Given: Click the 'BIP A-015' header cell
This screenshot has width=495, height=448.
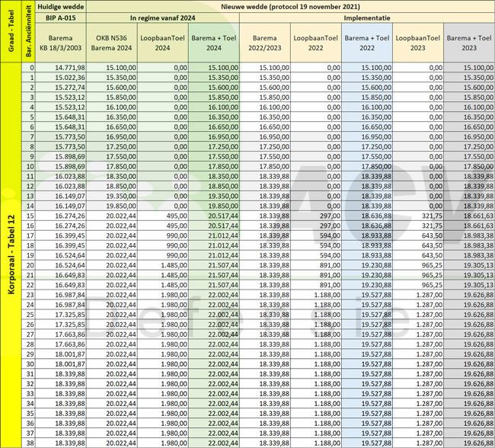Looking at the screenshot, I should click(x=61, y=18).
